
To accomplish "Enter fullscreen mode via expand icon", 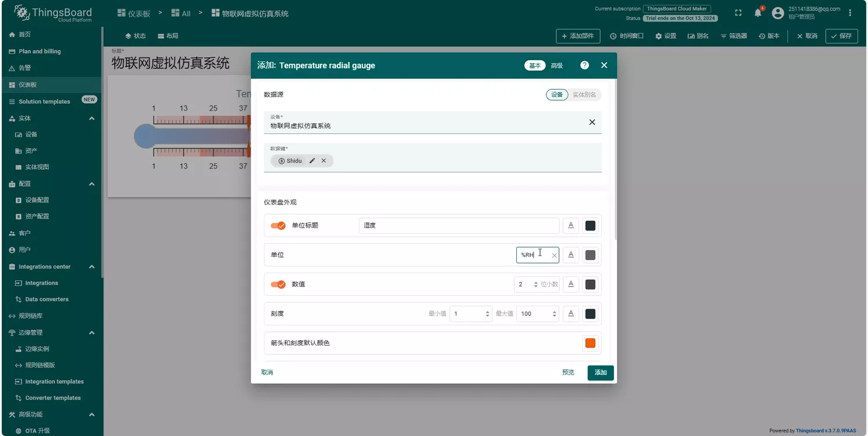I will tap(738, 13).
